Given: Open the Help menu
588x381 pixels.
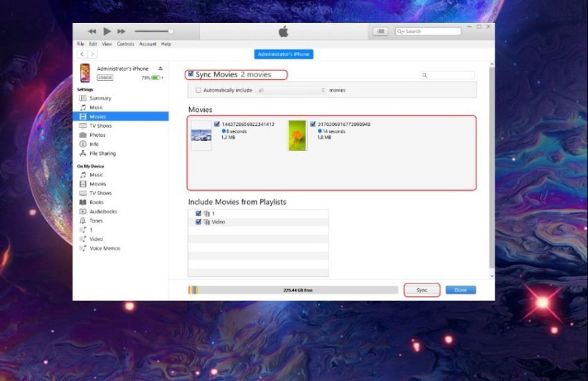Looking at the screenshot, I should coord(166,44).
